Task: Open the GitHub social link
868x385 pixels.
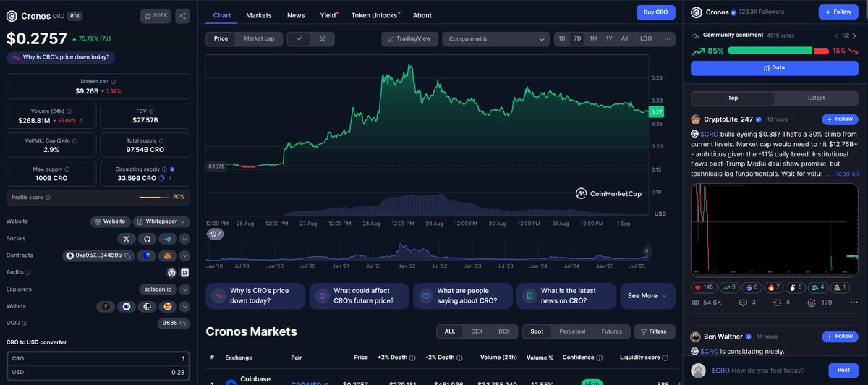Action: tap(147, 239)
